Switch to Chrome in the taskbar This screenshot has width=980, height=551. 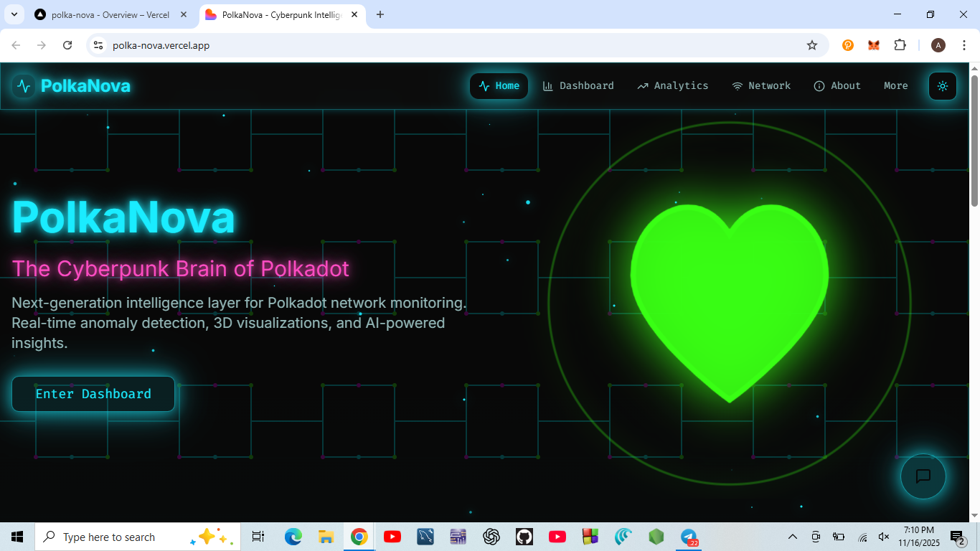(x=359, y=537)
